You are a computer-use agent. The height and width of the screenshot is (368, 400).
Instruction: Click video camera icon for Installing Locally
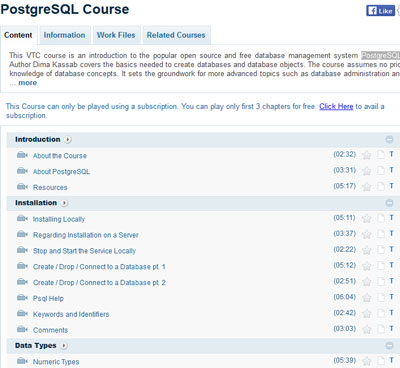click(22, 219)
